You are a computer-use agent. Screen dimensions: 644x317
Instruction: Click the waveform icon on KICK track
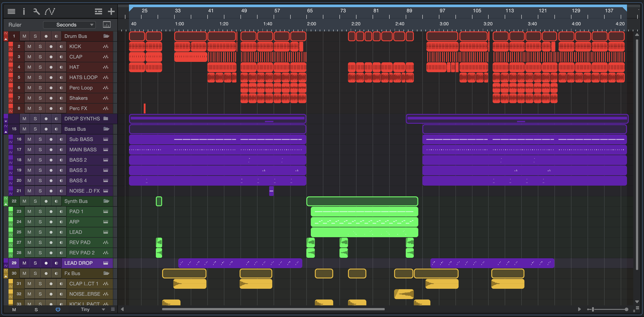106,47
